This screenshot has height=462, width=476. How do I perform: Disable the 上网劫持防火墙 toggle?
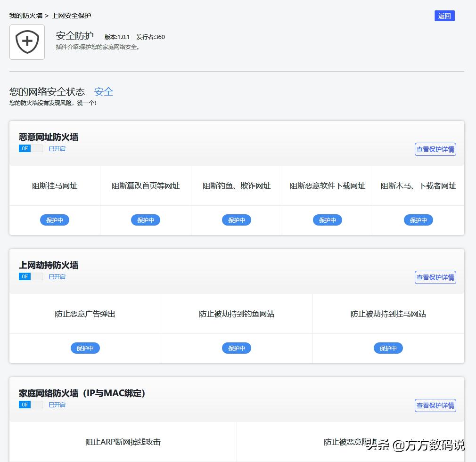tap(30, 276)
